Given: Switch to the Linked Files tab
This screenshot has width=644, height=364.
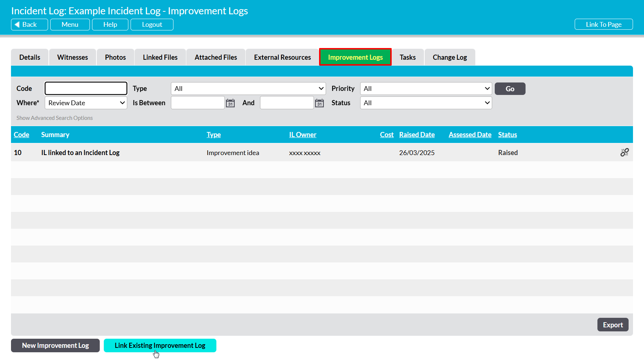Looking at the screenshot, I should pos(160,57).
